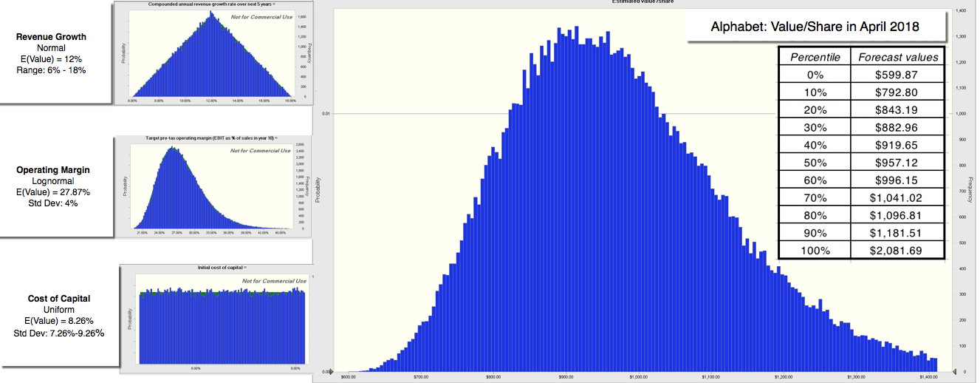
Task: Click the 'Std Dev: 7.26%-9.26%' label
Action: click(x=59, y=333)
